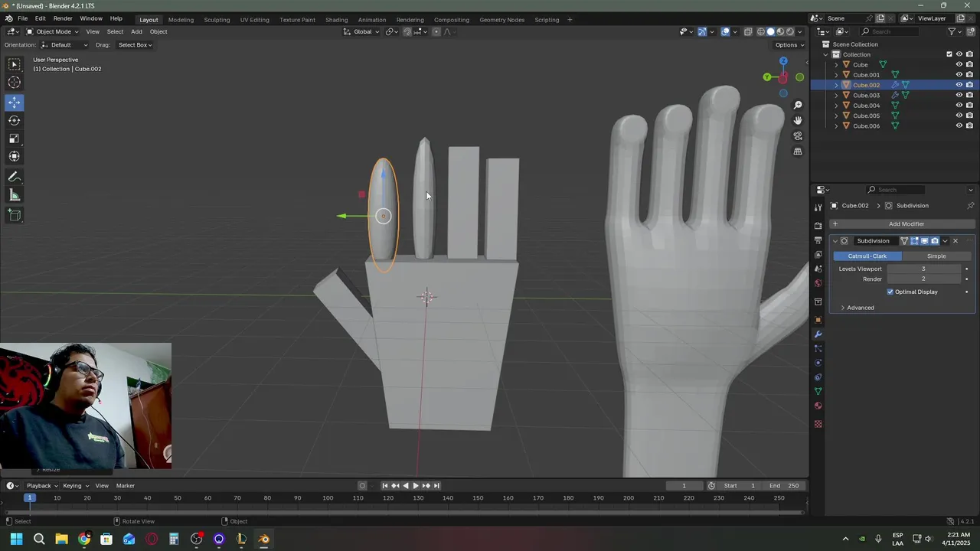
Task: Expand Cube.005 in the outliner
Action: click(x=836, y=116)
